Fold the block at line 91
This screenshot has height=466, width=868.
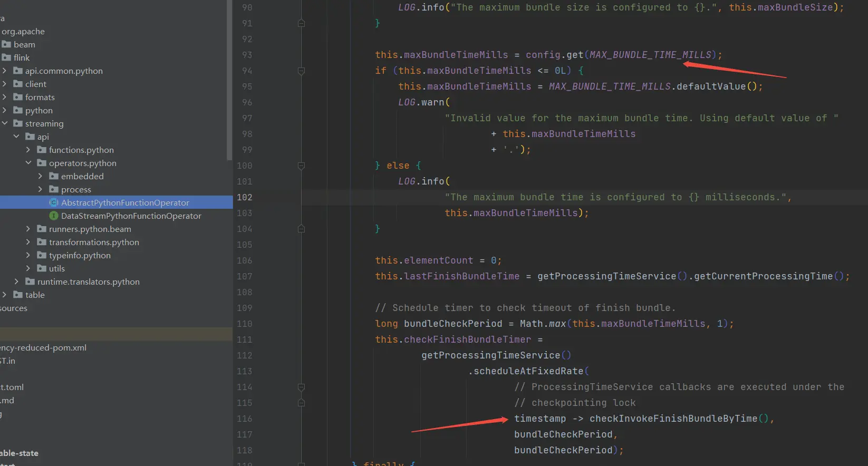click(301, 23)
